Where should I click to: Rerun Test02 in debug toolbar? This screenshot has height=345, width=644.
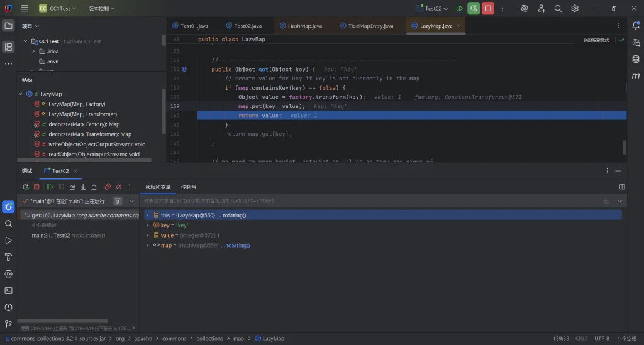pyautogui.click(x=26, y=187)
